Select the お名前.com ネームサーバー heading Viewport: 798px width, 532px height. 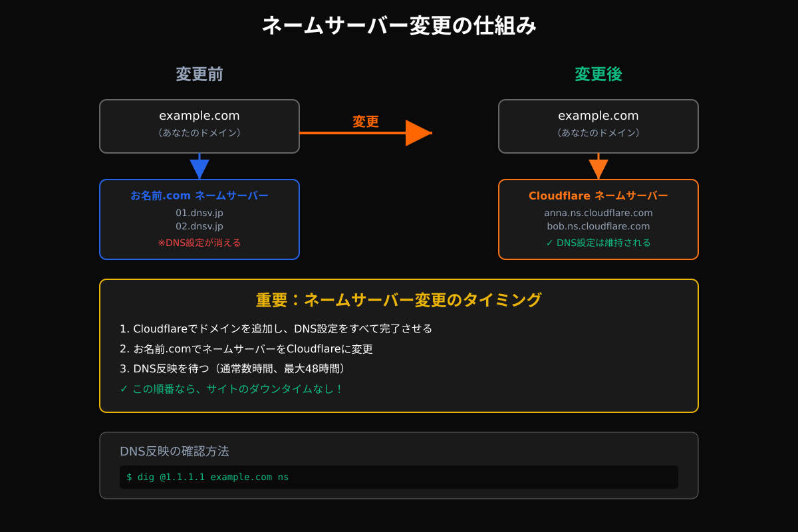click(x=199, y=196)
